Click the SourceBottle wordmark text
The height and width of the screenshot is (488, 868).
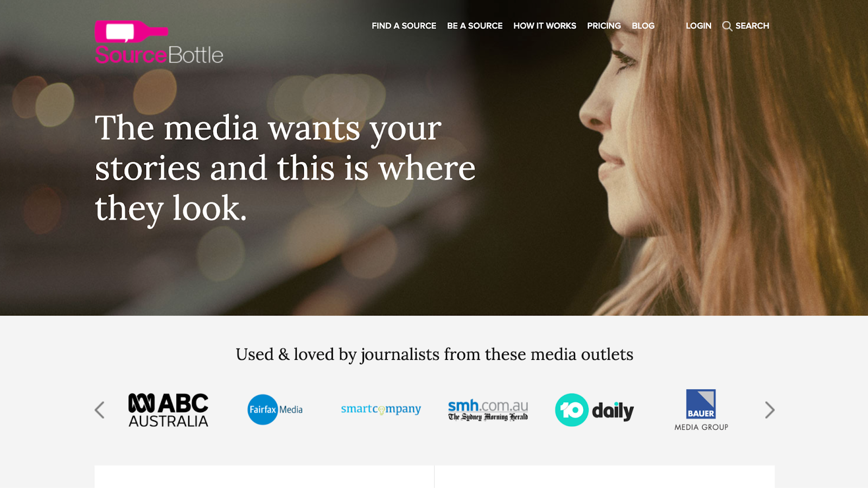coord(159,55)
